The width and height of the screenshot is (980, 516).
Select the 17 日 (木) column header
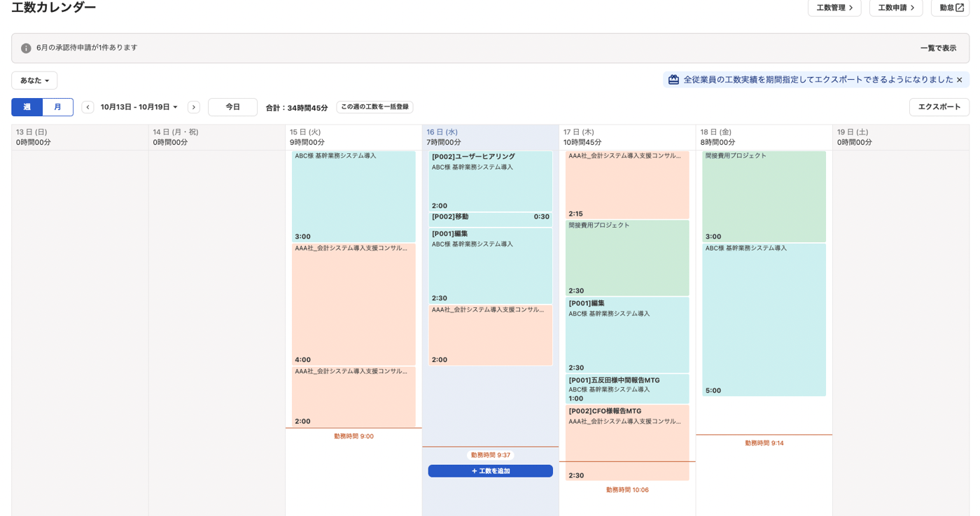(x=627, y=137)
